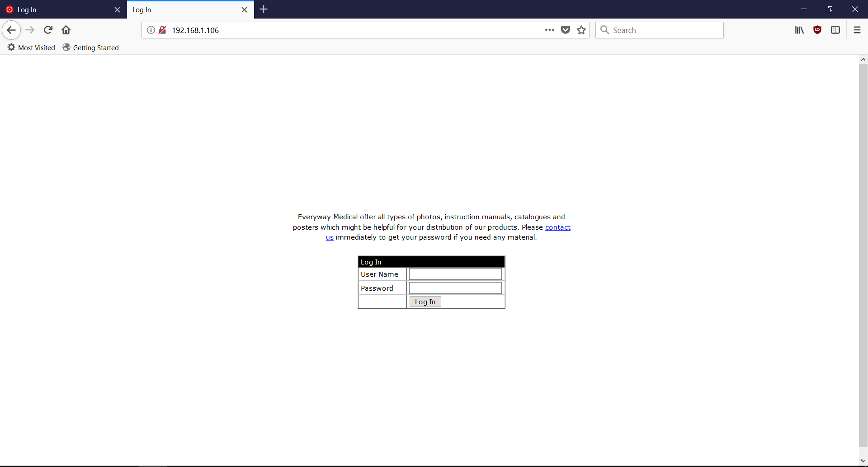The width and height of the screenshot is (868, 467).
Task: Click the black Log In form header
Action: click(x=431, y=262)
